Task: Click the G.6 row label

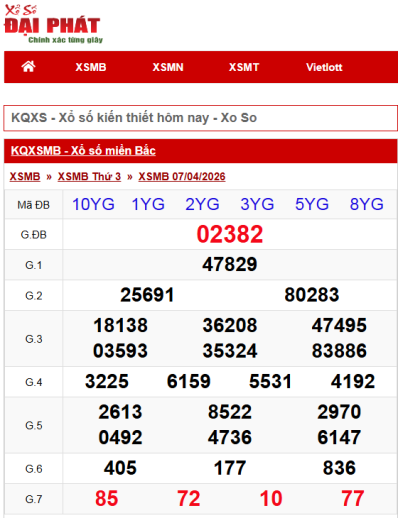Action: click(34, 469)
